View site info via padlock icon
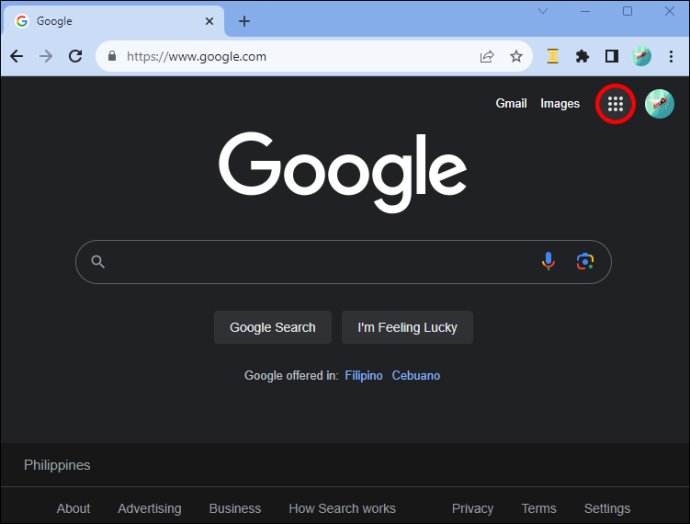This screenshot has width=690, height=524. click(112, 56)
